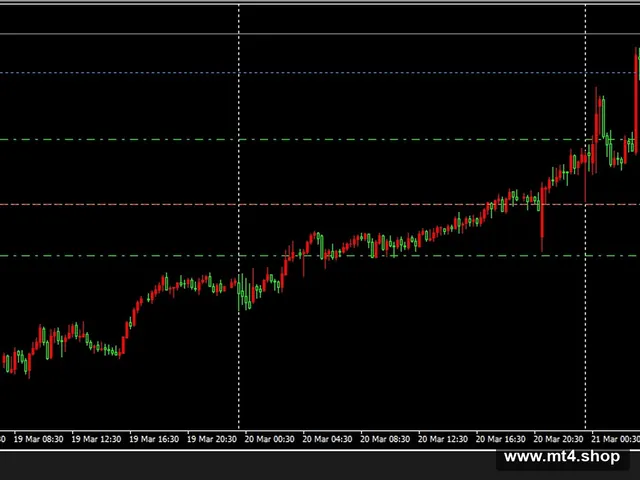This screenshot has height=480, width=640.
Task: Select the blue dotted horizontal level line
Action: 320,73
